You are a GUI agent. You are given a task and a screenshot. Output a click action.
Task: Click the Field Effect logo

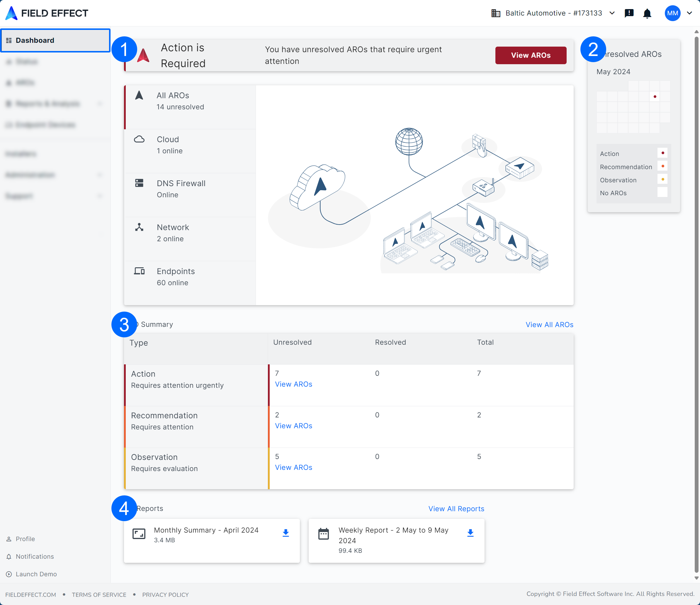pos(47,13)
